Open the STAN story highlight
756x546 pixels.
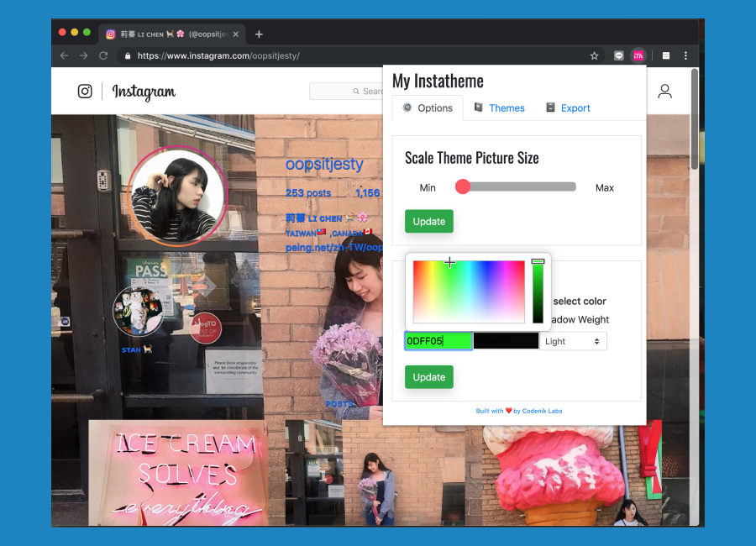click(138, 312)
